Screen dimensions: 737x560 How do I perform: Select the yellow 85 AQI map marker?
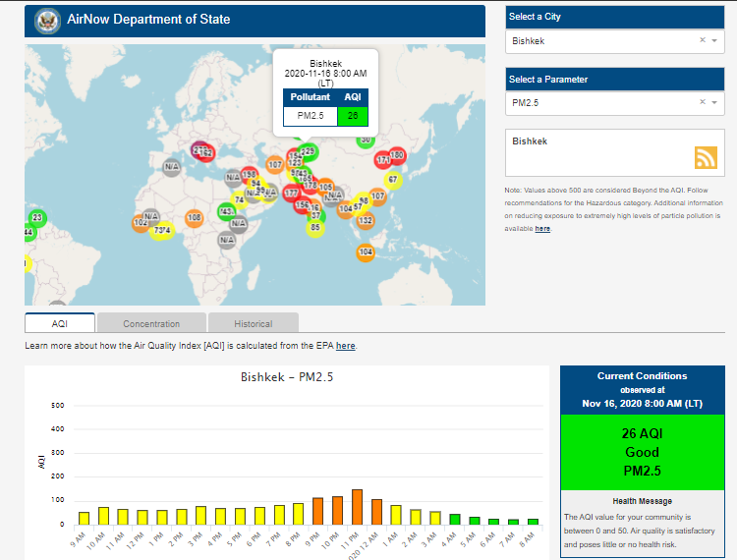[314, 228]
